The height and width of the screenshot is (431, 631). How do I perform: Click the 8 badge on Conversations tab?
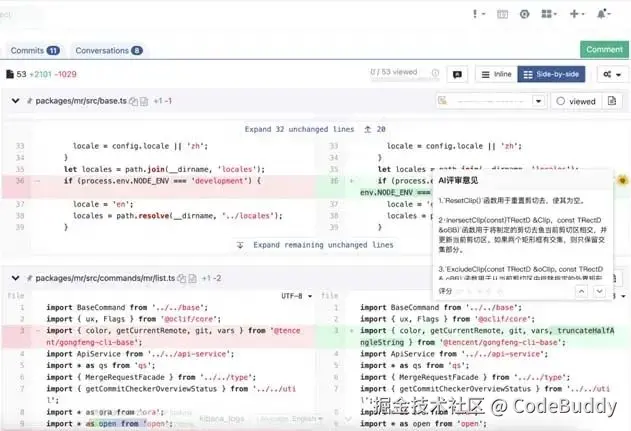(x=137, y=51)
